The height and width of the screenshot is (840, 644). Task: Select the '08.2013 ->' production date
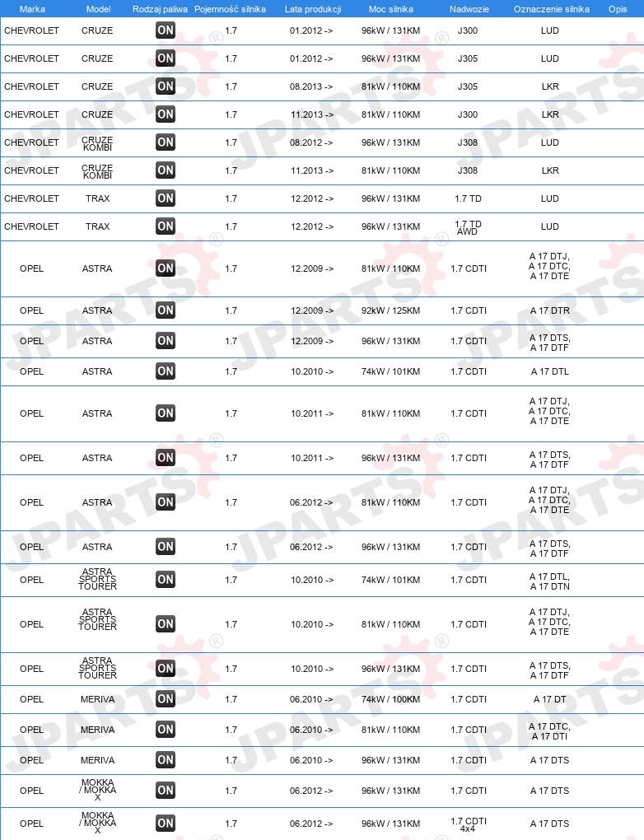(x=311, y=86)
